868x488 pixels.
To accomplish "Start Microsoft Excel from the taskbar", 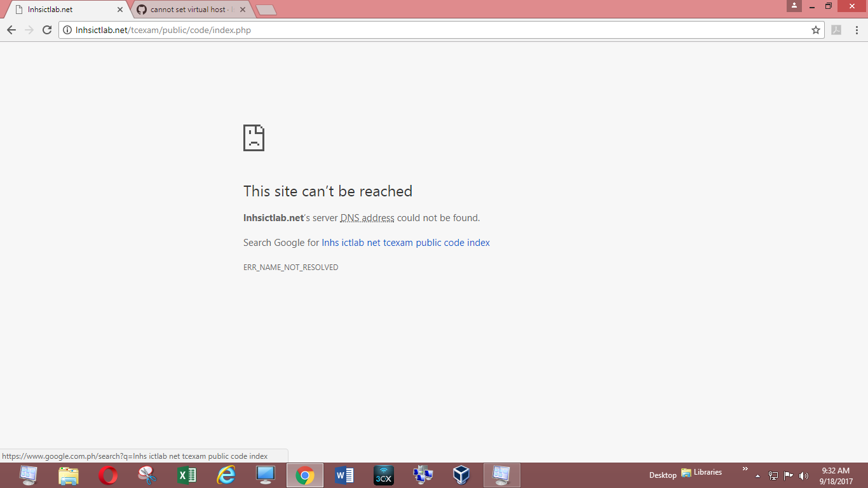I will pos(187,475).
